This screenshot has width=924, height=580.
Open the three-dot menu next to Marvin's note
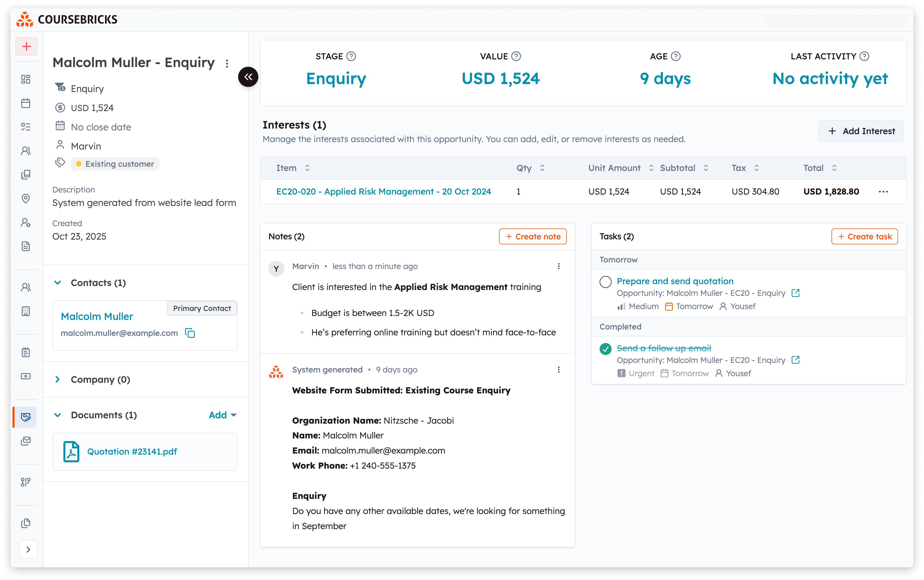coord(559,266)
